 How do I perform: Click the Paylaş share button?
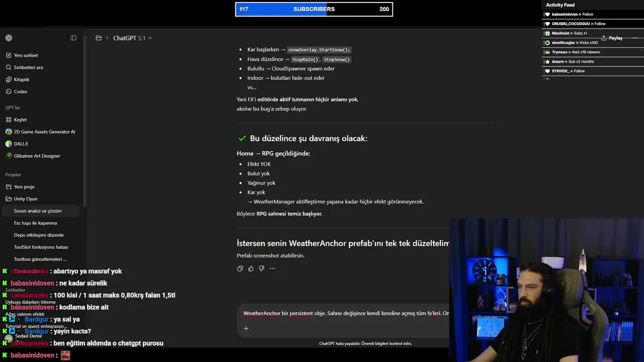(x=612, y=38)
